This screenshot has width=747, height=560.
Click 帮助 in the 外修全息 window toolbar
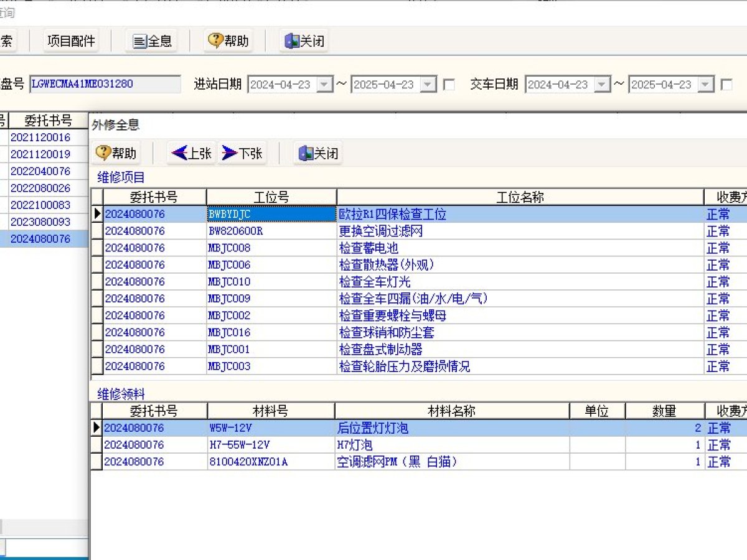click(116, 153)
